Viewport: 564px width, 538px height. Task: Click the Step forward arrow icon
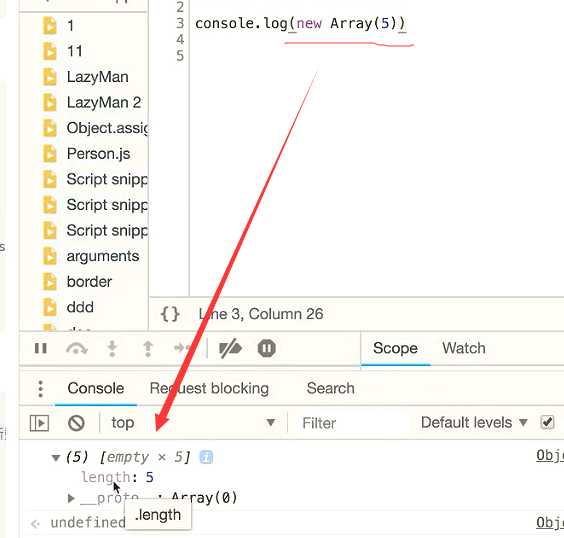coord(183,348)
